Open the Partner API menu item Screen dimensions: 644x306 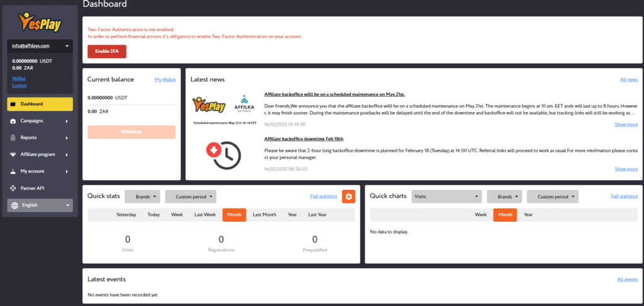coord(40,188)
